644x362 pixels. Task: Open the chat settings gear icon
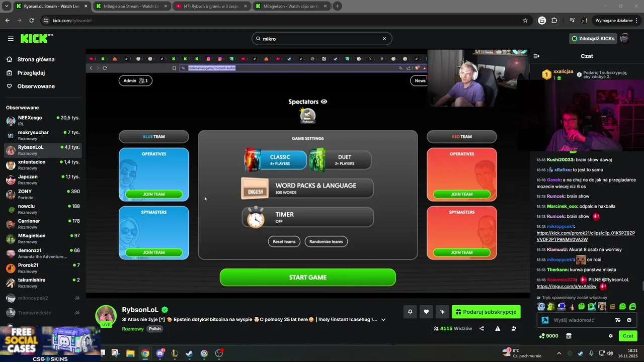click(611, 336)
